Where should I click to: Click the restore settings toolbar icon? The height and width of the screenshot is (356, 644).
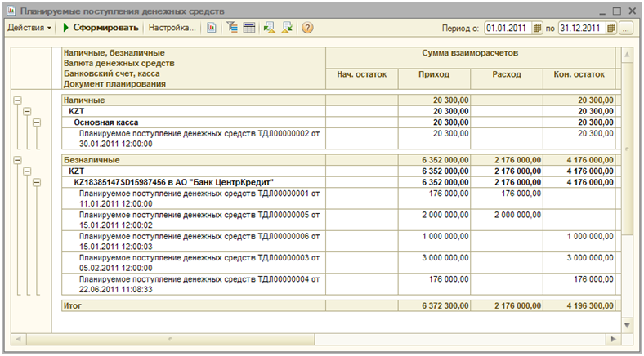point(270,28)
